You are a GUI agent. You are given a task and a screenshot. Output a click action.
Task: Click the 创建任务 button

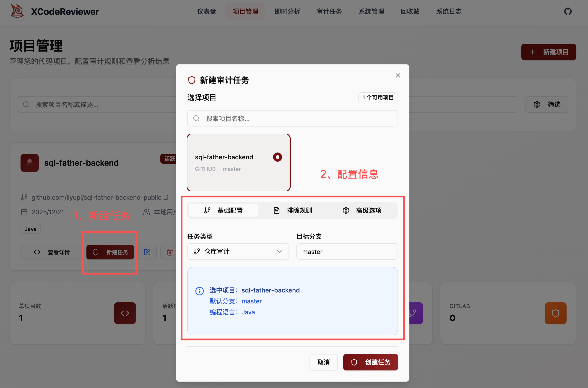click(x=370, y=362)
